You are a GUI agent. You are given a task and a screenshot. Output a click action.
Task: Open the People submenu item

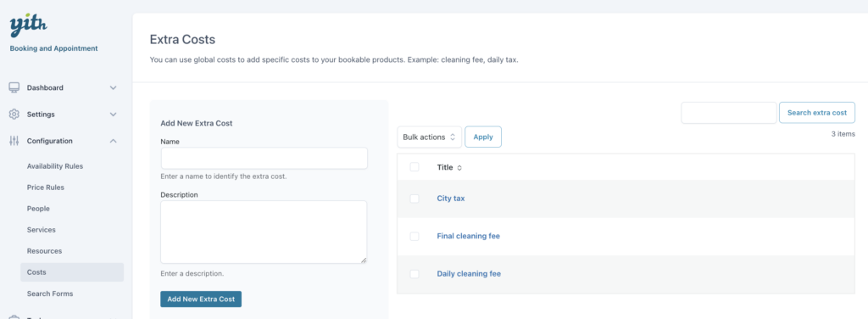(38, 208)
